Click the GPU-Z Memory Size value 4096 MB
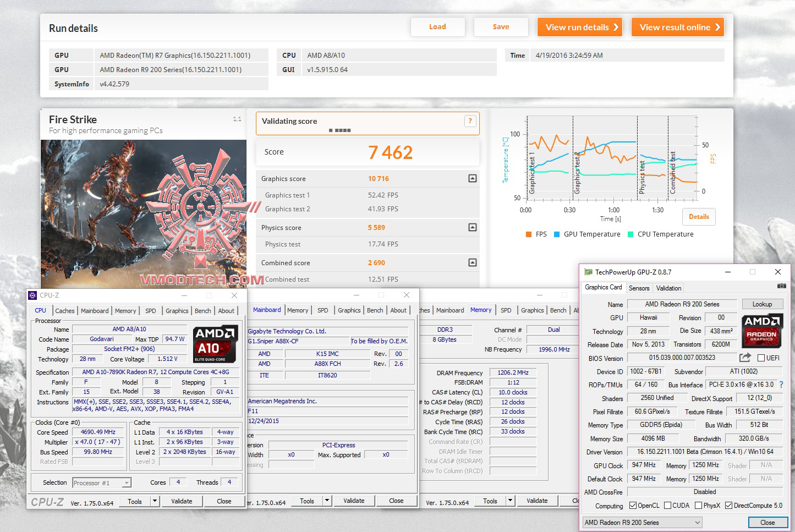The height and width of the screenshot is (532, 795). tap(653, 438)
